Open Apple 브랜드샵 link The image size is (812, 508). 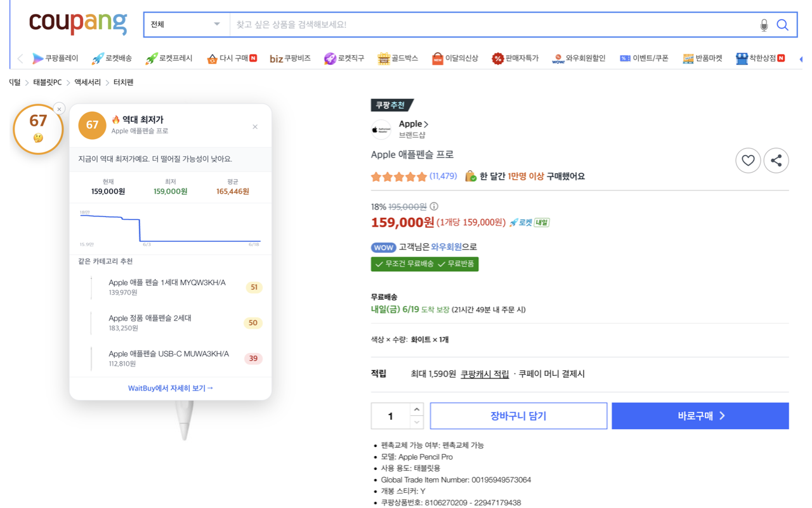(x=413, y=129)
